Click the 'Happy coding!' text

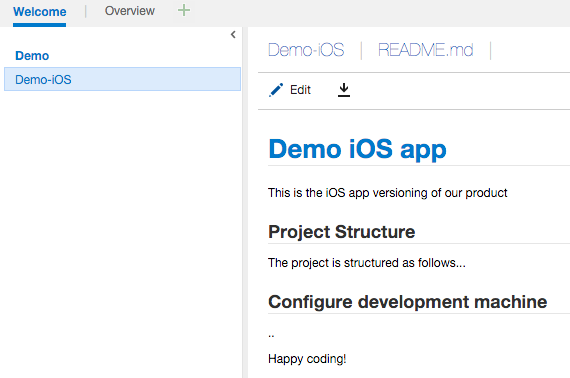[307, 359]
